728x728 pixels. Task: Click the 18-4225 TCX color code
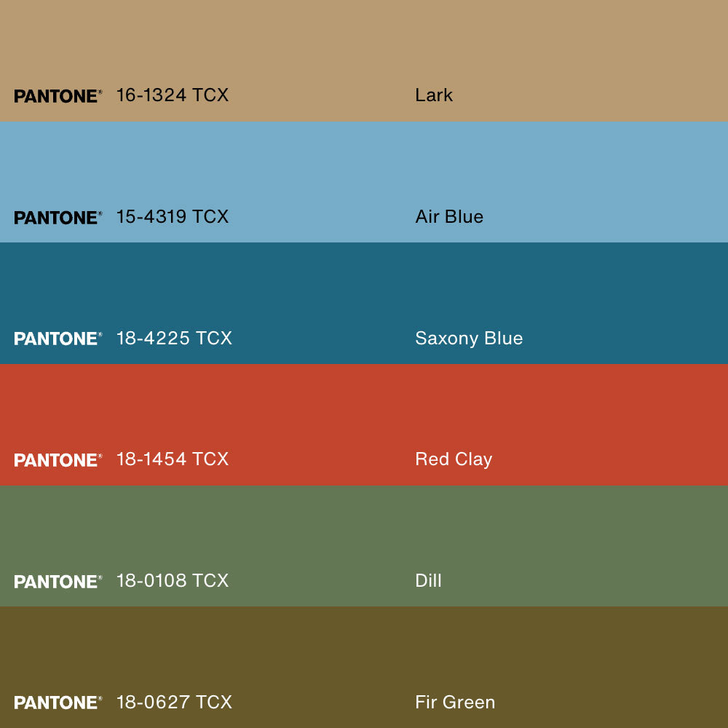tap(174, 339)
